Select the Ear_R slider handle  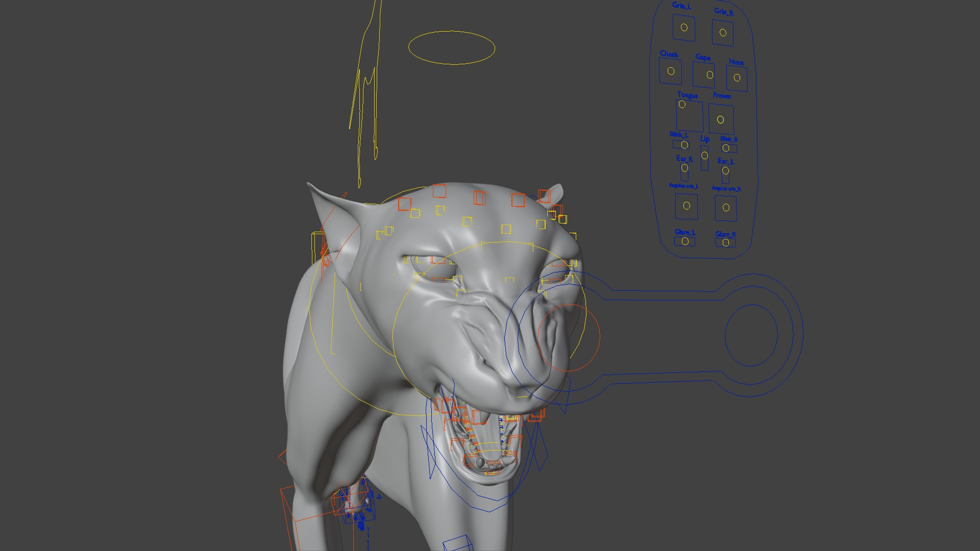click(684, 168)
